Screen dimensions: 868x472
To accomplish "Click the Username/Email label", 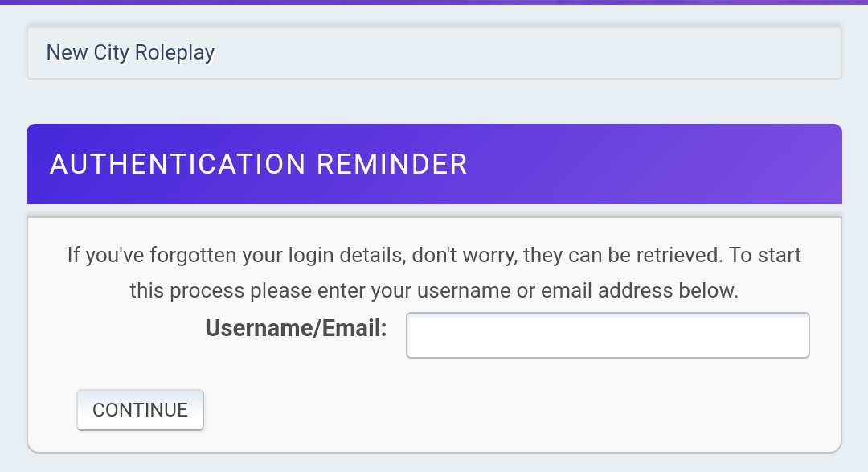I will click(x=296, y=328).
